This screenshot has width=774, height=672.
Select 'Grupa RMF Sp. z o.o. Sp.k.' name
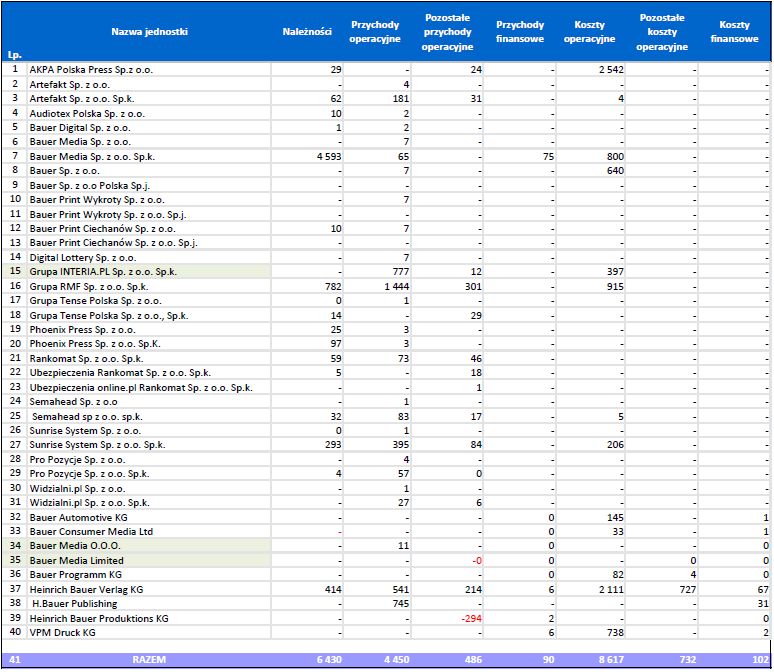click(x=89, y=286)
